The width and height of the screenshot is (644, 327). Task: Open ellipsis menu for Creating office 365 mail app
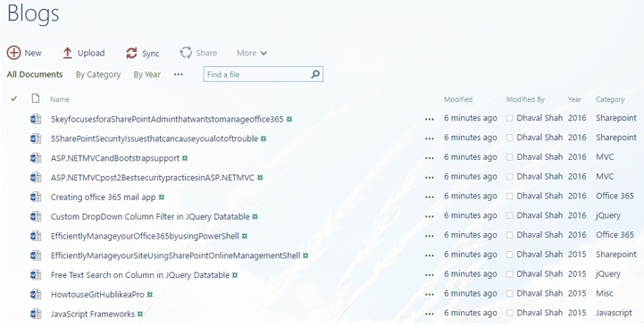click(x=430, y=197)
